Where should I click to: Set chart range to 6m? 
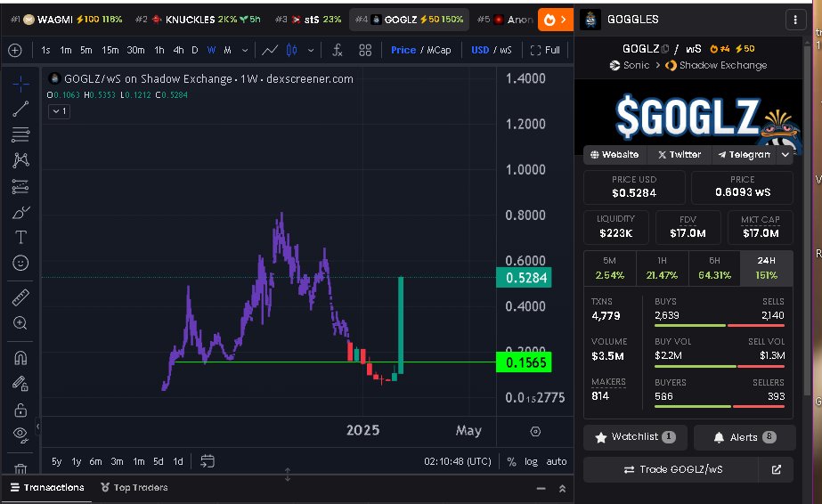pos(95,461)
